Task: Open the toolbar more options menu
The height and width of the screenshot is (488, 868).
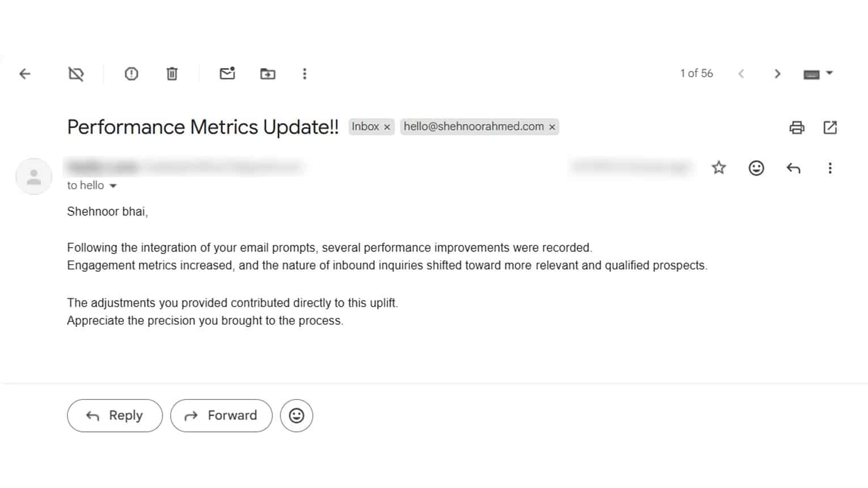Action: point(304,74)
